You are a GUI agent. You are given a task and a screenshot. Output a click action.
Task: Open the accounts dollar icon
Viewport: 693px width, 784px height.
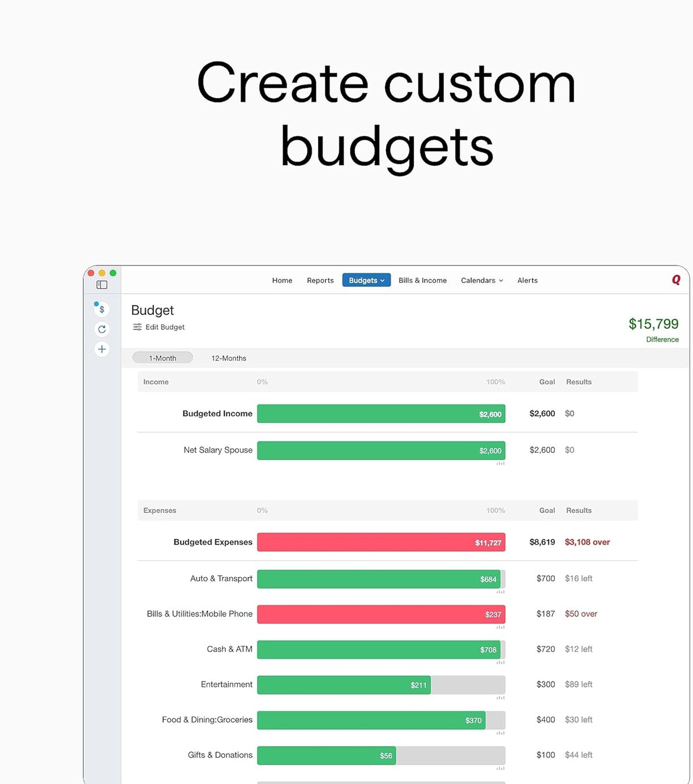[x=102, y=309]
